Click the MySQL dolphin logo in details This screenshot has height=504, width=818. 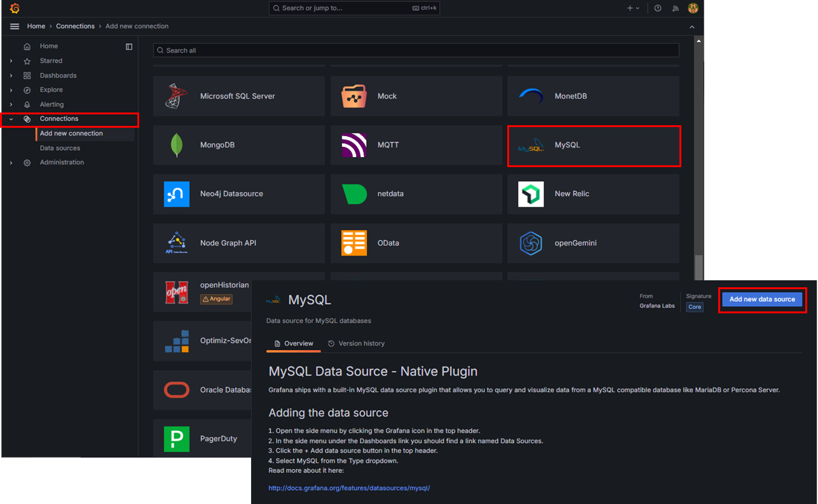tap(274, 299)
